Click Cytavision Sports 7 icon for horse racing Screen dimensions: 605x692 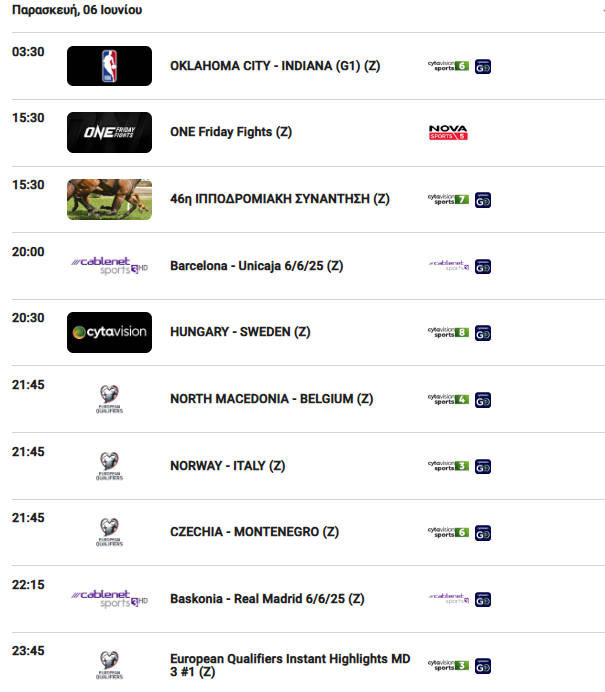tap(448, 199)
